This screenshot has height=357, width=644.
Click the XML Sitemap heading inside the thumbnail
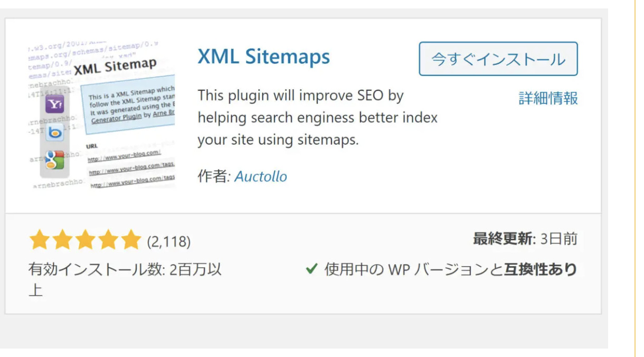(115, 67)
